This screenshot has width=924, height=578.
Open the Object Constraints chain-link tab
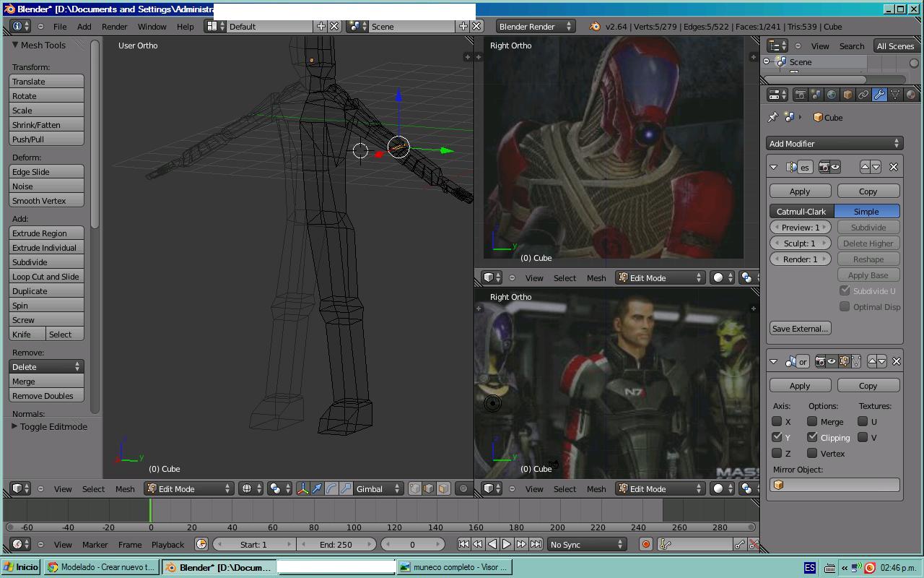coord(863,95)
